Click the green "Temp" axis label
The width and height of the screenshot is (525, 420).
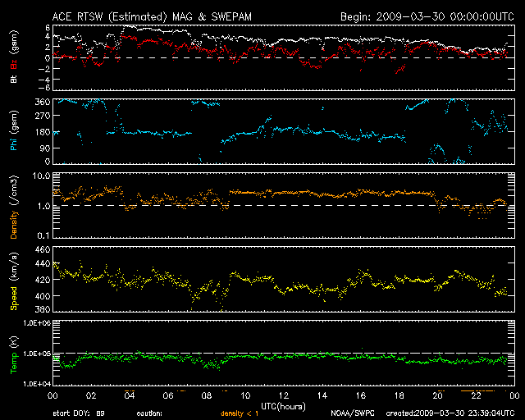pyautogui.click(x=14, y=363)
